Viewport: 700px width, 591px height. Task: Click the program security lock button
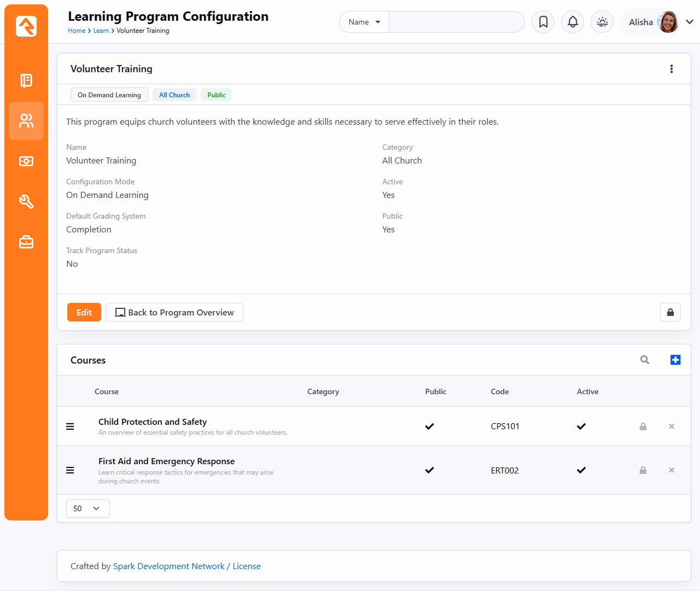point(670,312)
